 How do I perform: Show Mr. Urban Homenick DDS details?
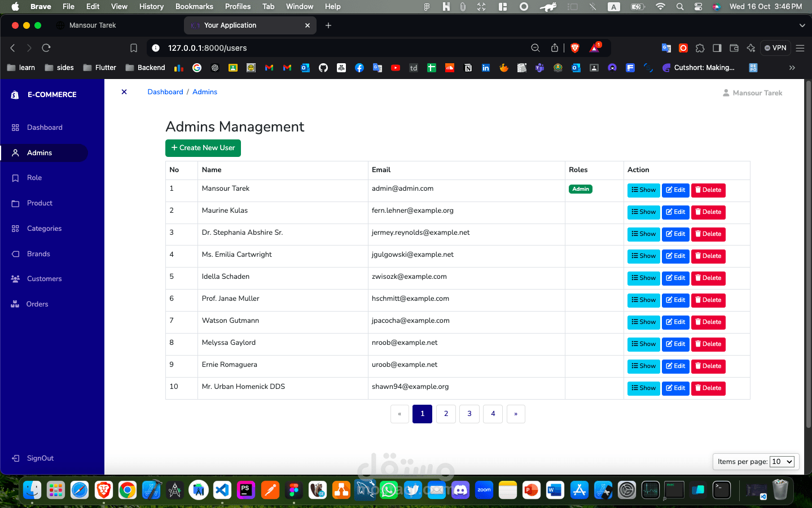643,388
